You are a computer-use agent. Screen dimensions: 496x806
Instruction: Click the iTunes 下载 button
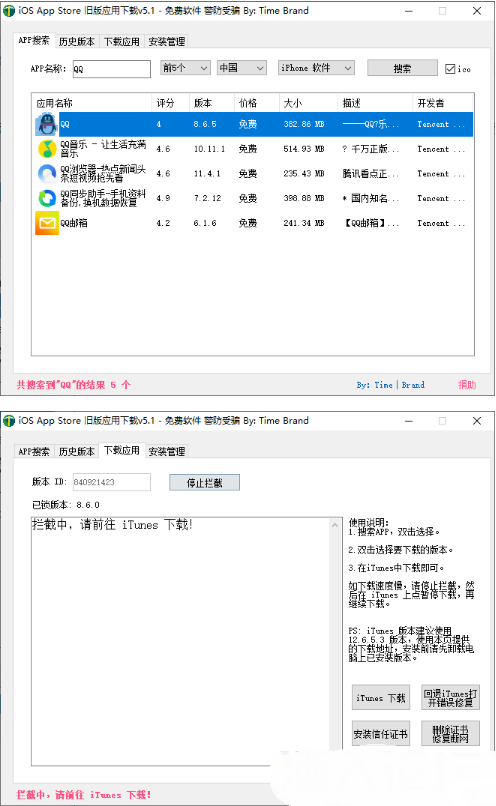tap(381, 698)
